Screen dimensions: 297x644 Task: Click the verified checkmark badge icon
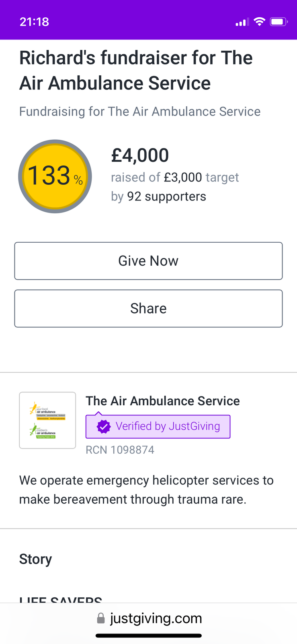point(104,427)
